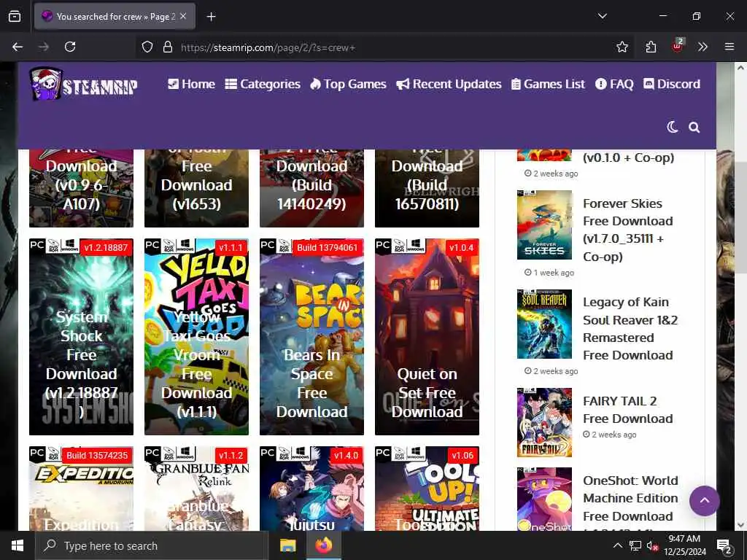Open Granblue Fantasy Relink card

[x=197, y=489]
